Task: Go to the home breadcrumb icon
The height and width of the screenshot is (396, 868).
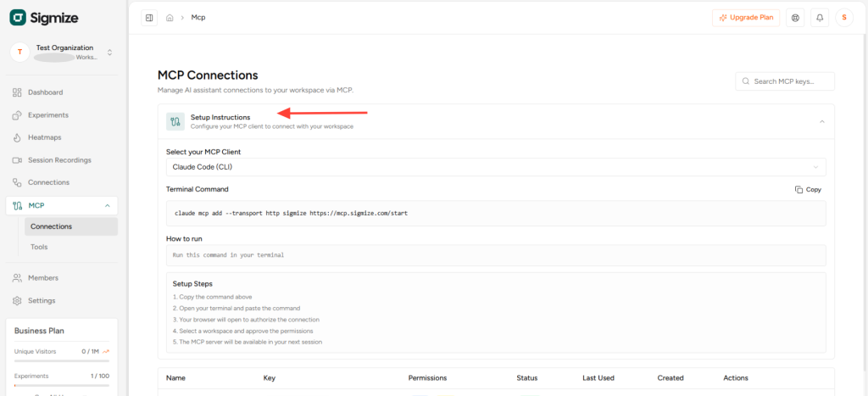Action: click(x=170, y=18)
